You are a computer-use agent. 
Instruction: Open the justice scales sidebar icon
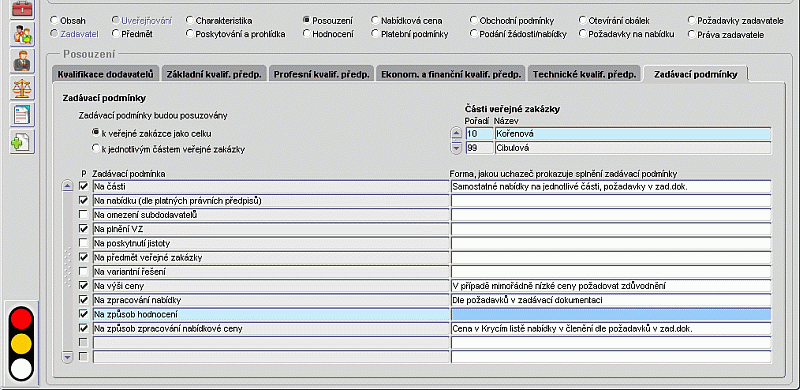click(x=22, y=88)
